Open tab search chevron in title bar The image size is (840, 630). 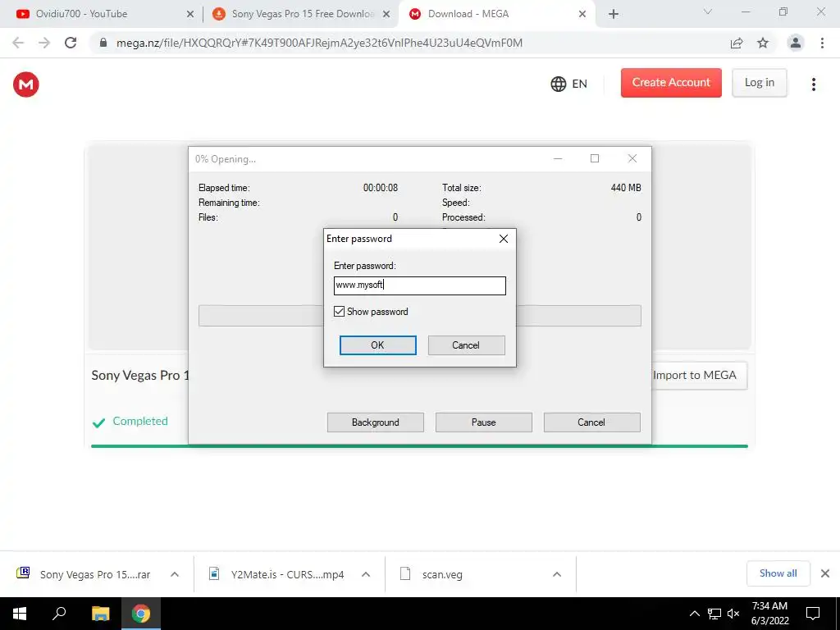point(708,11)
